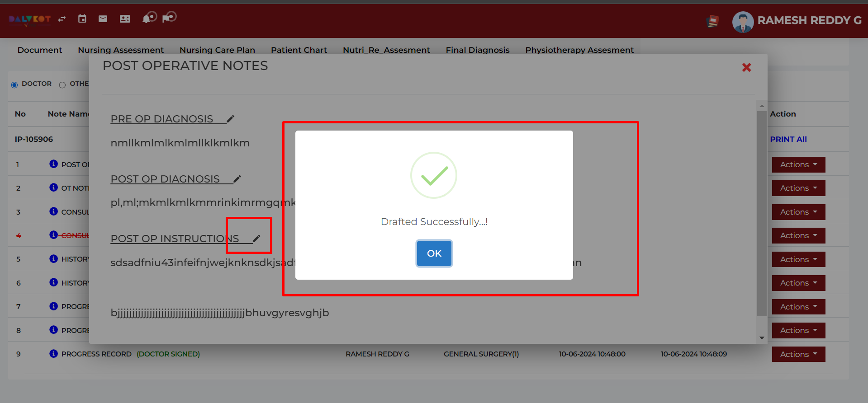Switch to the Patient Chart tab
The height and width of the screenshot is (403, 868).
coord(299,50)
